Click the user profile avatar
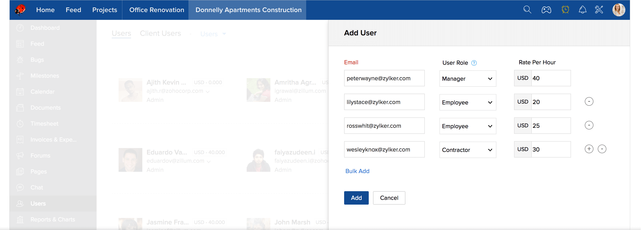Screen dimensions: 644x230 pyautogui.click(x=618, y=10)
